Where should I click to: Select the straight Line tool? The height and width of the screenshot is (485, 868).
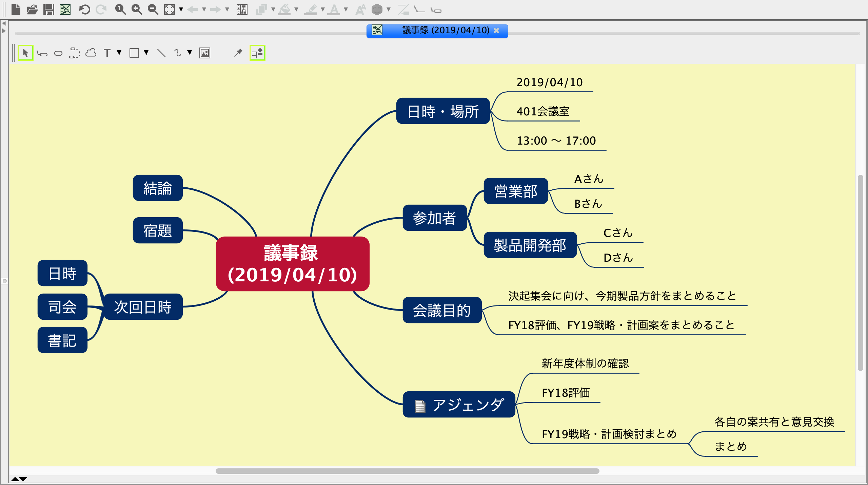pos(161,53)
